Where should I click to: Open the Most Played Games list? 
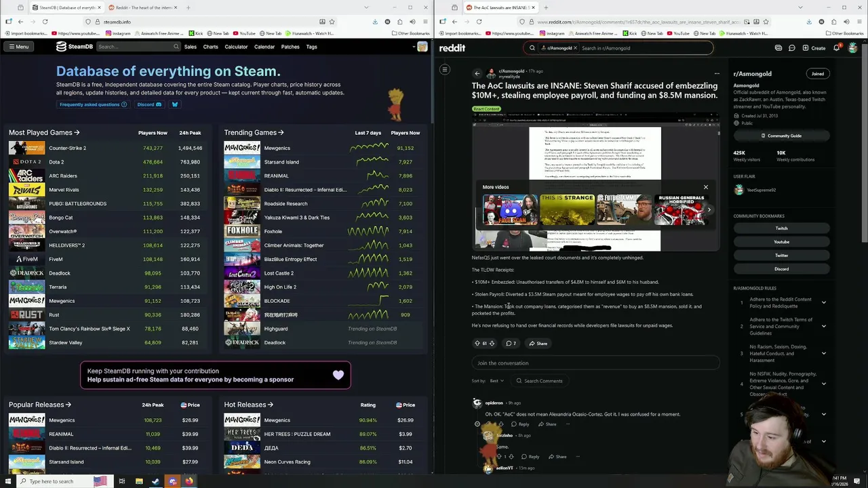(44, 133)
